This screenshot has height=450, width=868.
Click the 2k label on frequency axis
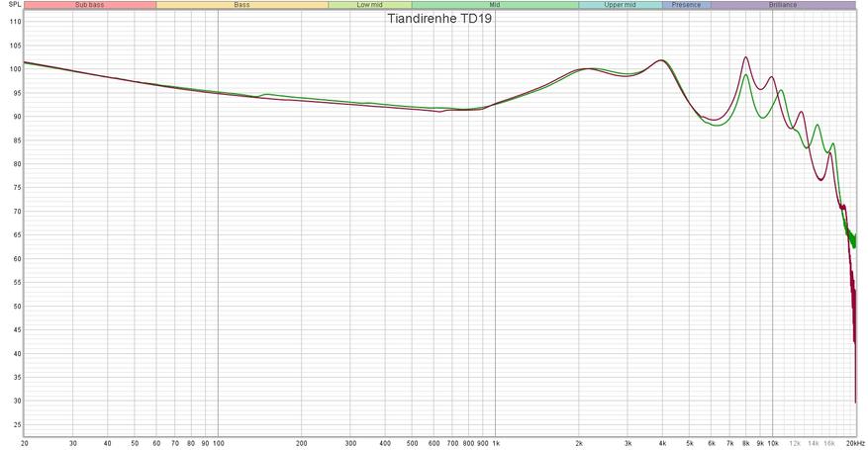pyautogui.click(x=579, y=443)
